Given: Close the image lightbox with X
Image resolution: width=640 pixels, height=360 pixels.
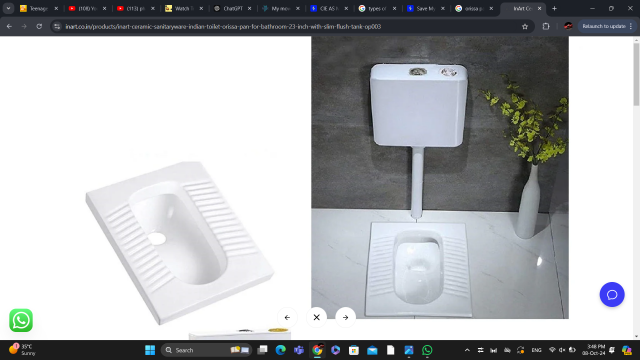Looking at the screenshot, I should (x=316, y=317).
